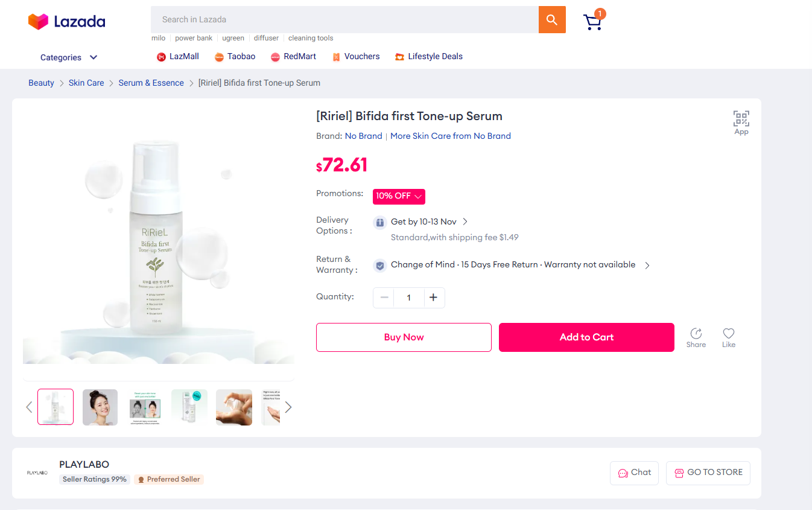This screenshot has height=510, width=812.
Task: Open the shopping cart icon
Action: click(x=592, y=22)
